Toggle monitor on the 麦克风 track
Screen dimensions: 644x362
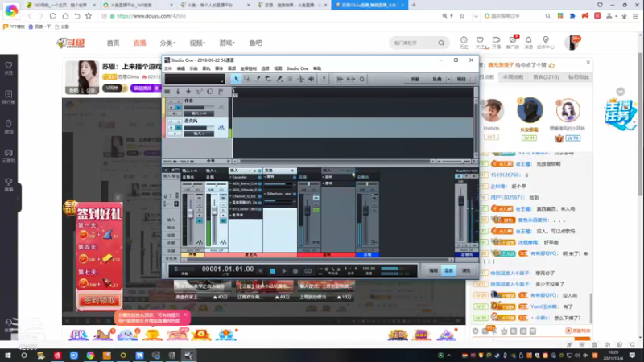(x=178, y=128)
